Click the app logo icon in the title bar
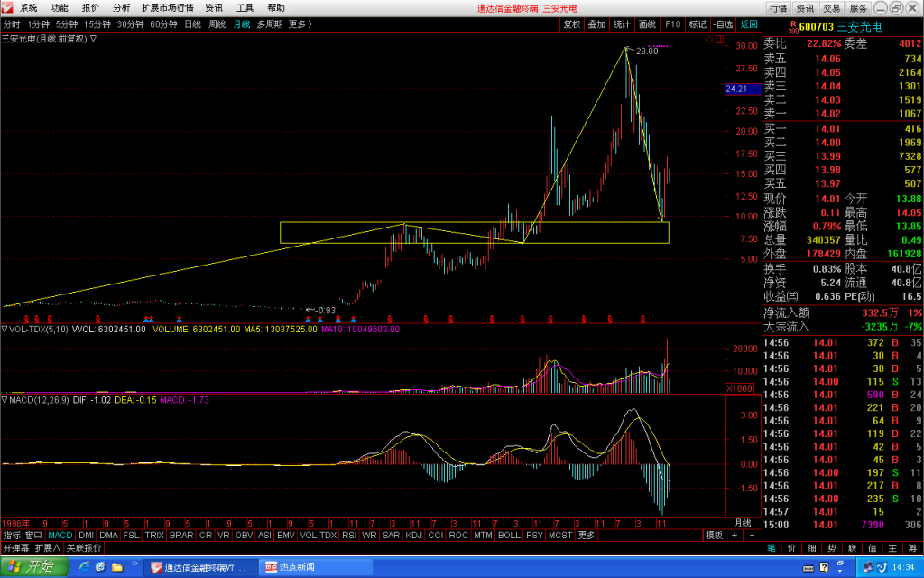The width and height of the screenshot is (924, 578). [x=7, y=7]
